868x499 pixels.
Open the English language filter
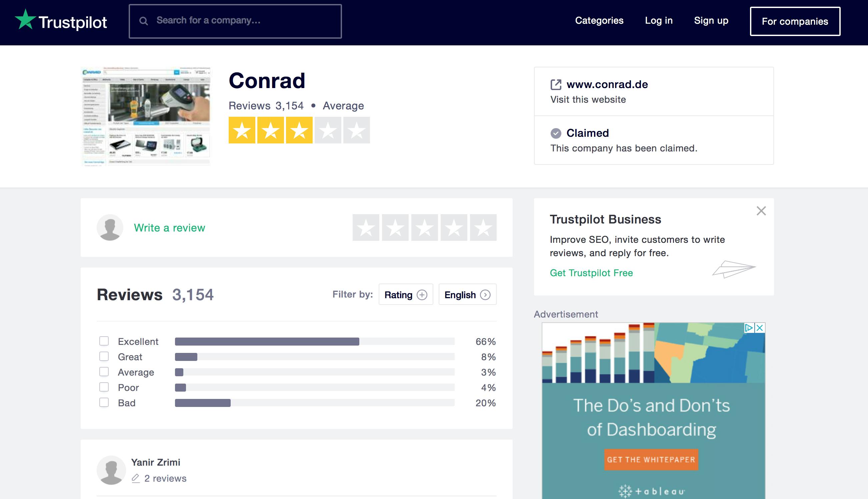[467, 295]
